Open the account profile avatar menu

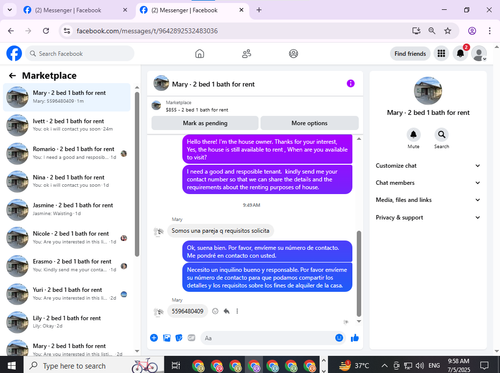click(479, 54)
